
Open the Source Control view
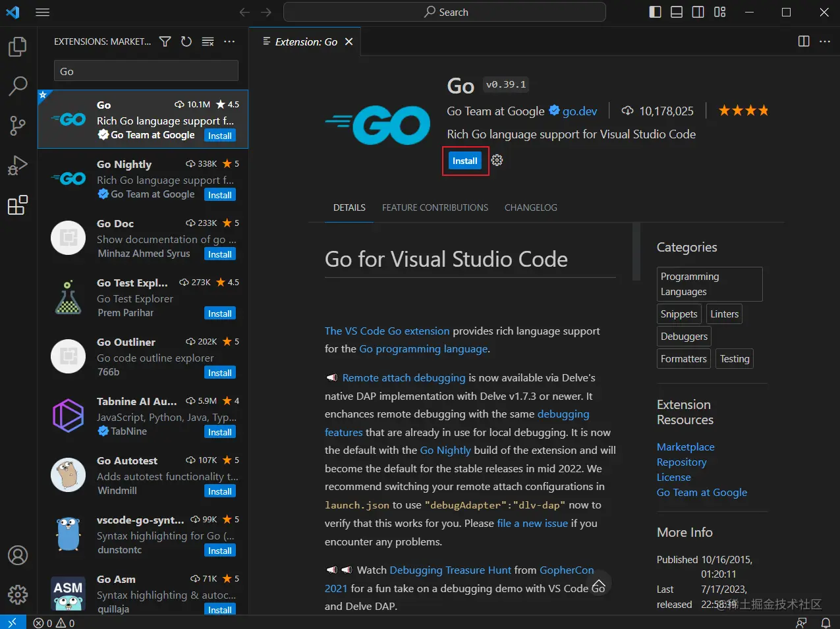pos(18,125)
